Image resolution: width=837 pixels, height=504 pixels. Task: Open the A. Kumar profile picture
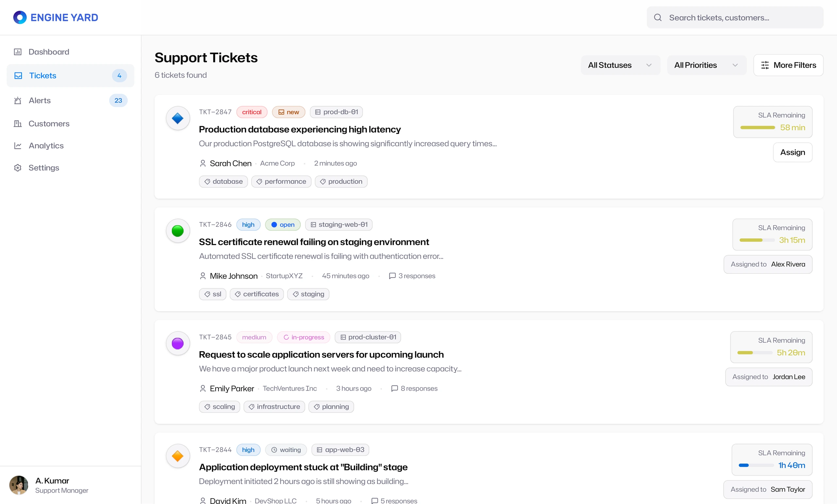pyautogui.click(x=19, y=485)
